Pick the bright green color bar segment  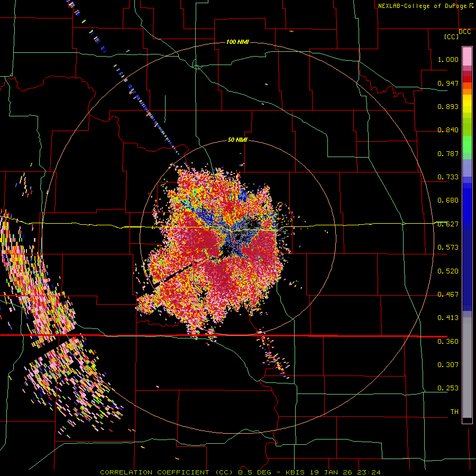tap(467, 144)
